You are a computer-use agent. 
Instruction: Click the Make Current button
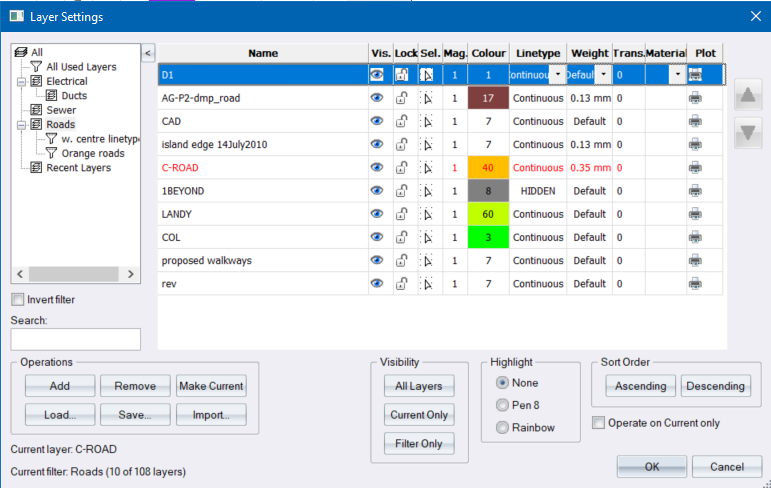click(x=211, y=386)
